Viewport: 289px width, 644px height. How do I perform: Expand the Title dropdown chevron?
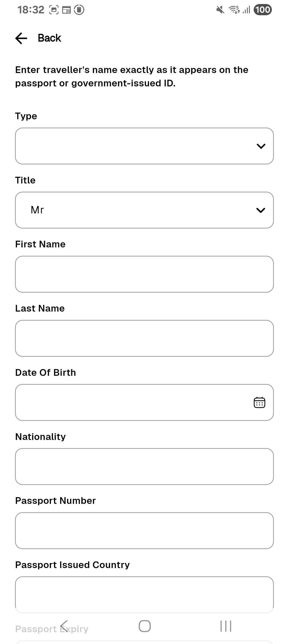tap(261, 210)
